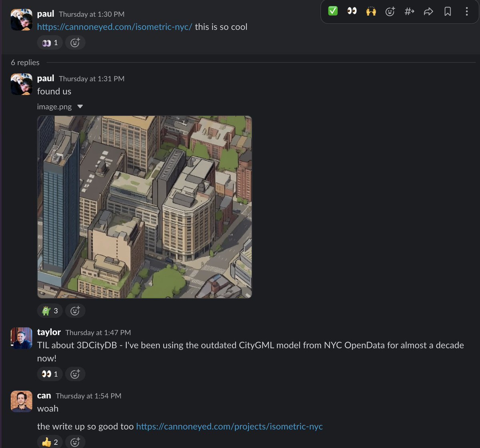Open the isometric city image preview
Viewport: 480px width, 448px height.
[x=145, y=207]
